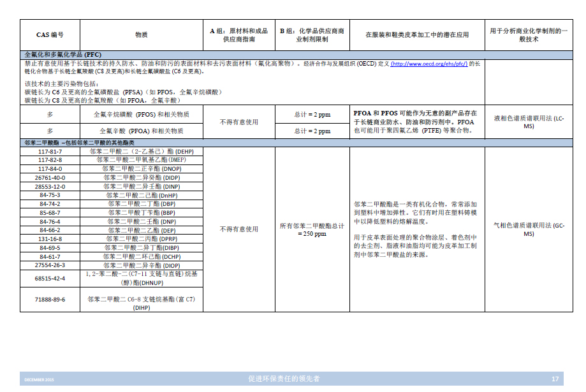586x392 pixels.
Task: Select the 邻苯二甲酸二环己酯 (DCHP) entry
Action: coord(141,256)
